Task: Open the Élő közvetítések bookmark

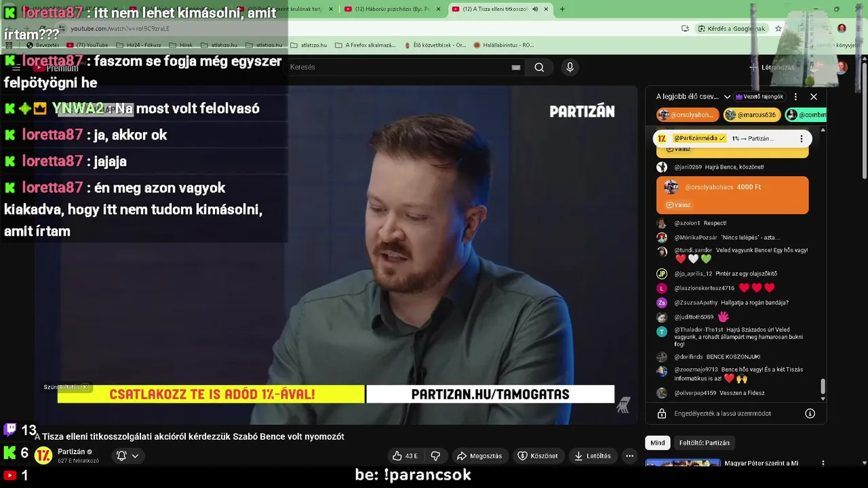Action: [434, 45]
